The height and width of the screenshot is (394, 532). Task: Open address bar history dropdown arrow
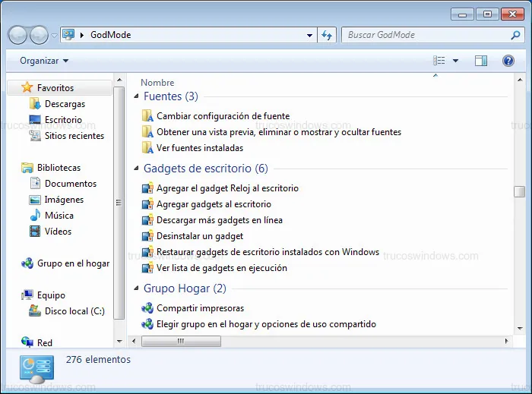pos(309,35)
